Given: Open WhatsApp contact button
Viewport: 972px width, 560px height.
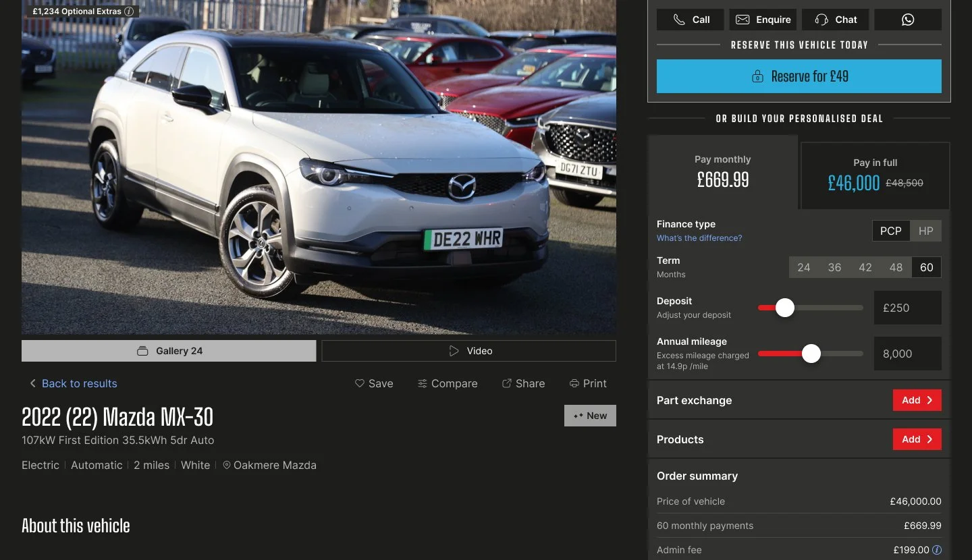Looking at the screenshot, I should (x=908, y=20).
